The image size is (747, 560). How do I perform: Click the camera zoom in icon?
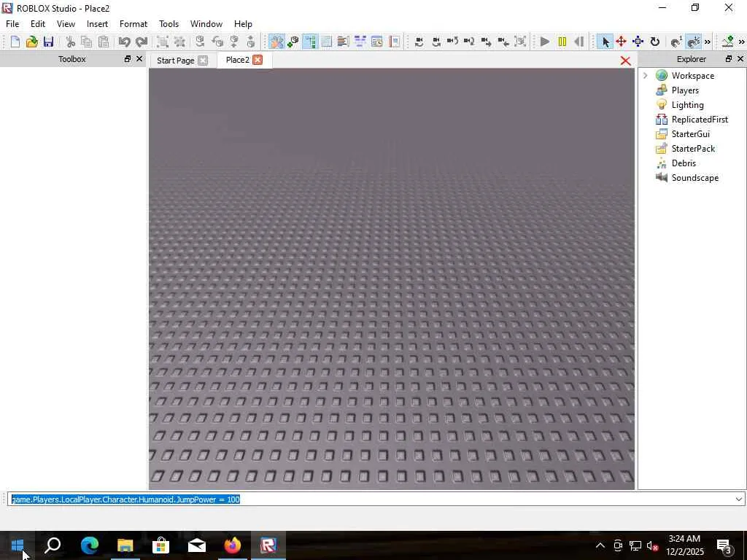tap(487, 42)
